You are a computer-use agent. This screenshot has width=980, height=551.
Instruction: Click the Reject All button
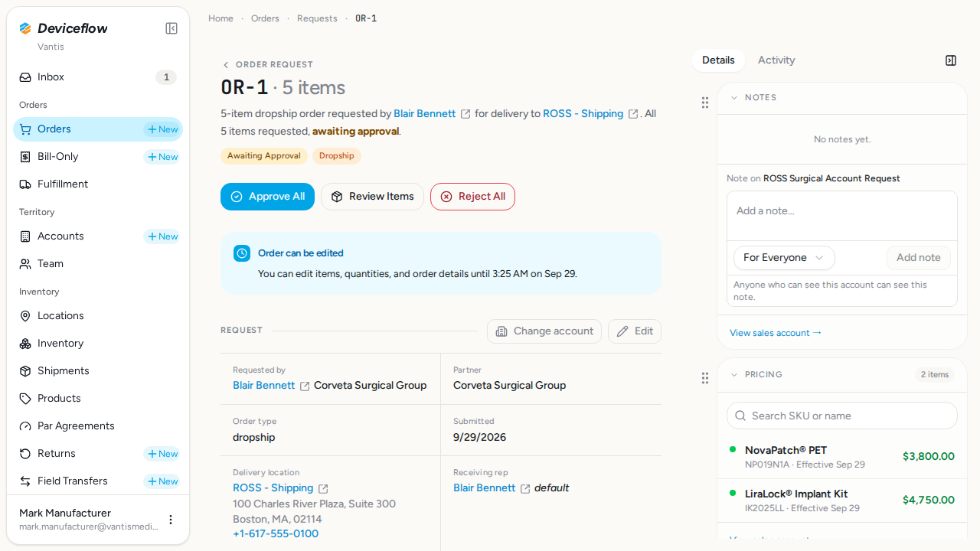tap(472, 197)
